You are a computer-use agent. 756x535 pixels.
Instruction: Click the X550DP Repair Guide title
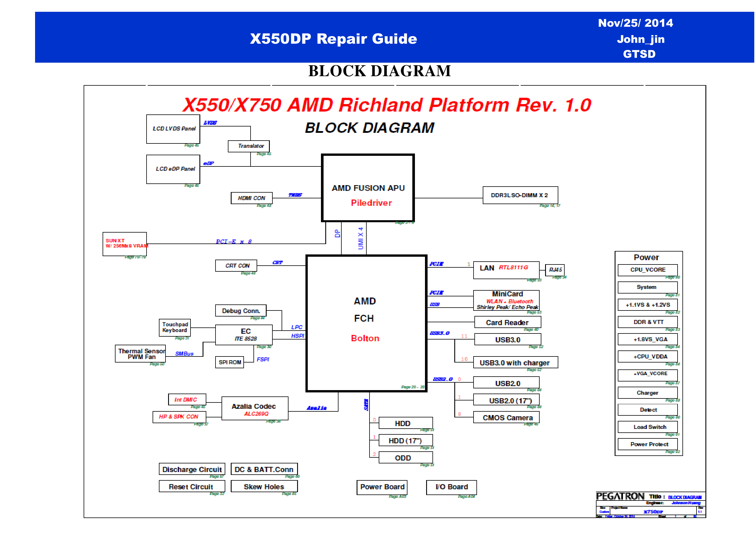point(333,39)
